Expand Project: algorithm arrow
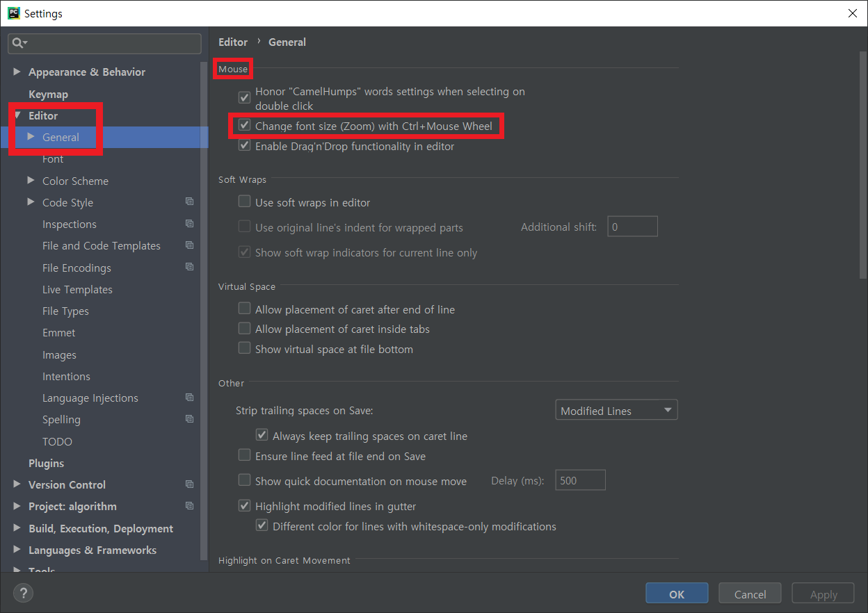Image resolution: width=868 pixels, height=613 pixels. click(17, 506)
